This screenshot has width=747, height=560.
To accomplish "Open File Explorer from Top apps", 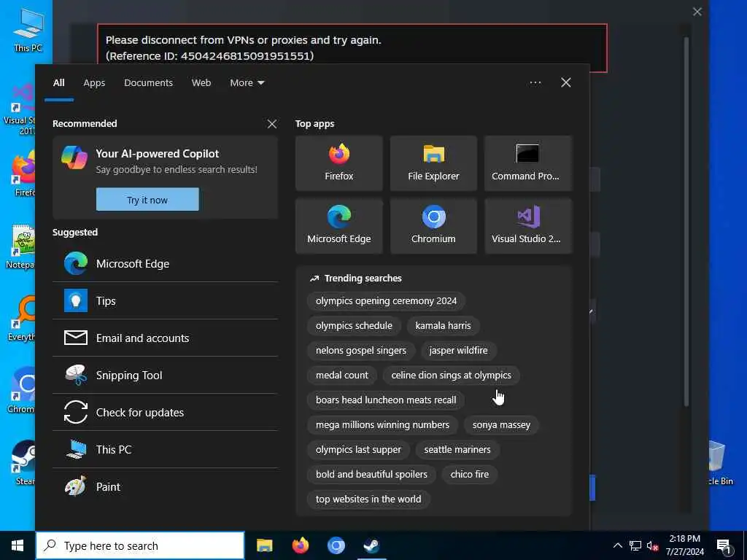I will [433, 163].
